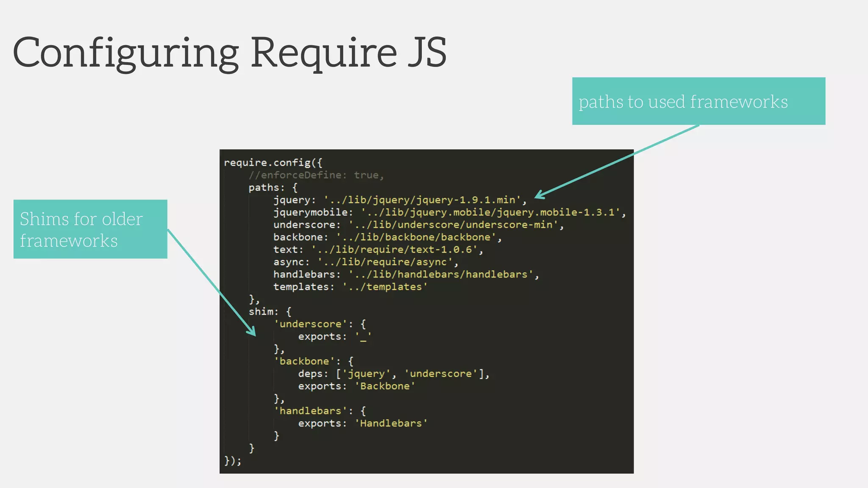Click the backbone path line in paths
The width and height of the screenshot is (868, 488).
(x=387, y=237)
